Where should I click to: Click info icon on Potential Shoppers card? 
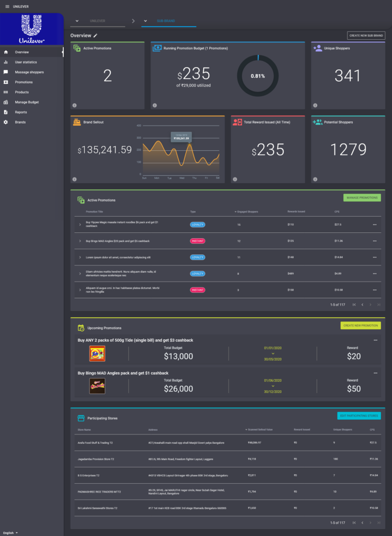click(315, 179)
